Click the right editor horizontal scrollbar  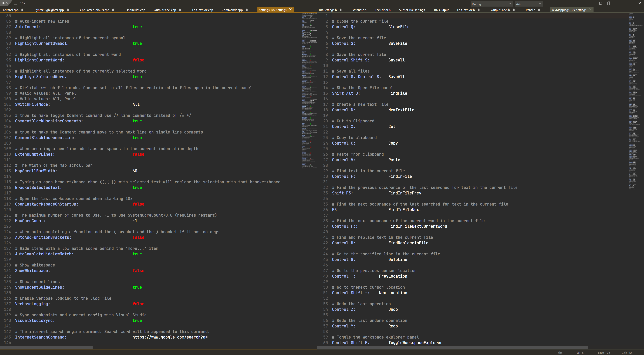[x=452, y=347]
